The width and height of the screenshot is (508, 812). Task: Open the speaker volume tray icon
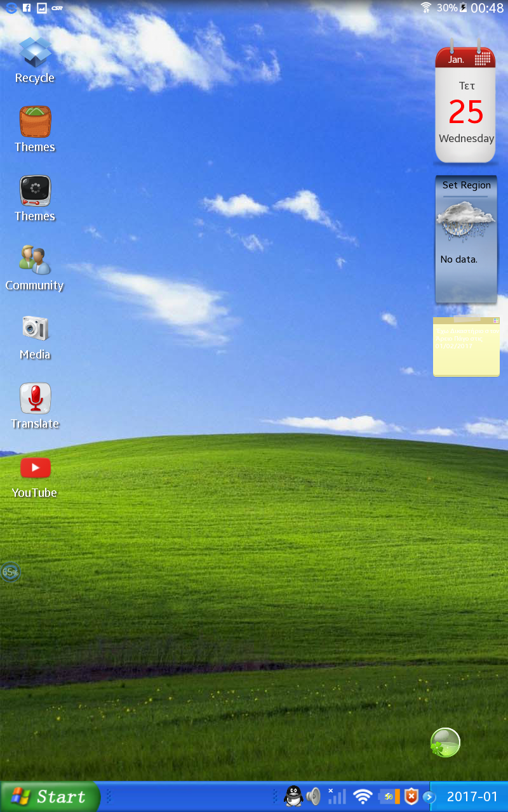[314, 796]
